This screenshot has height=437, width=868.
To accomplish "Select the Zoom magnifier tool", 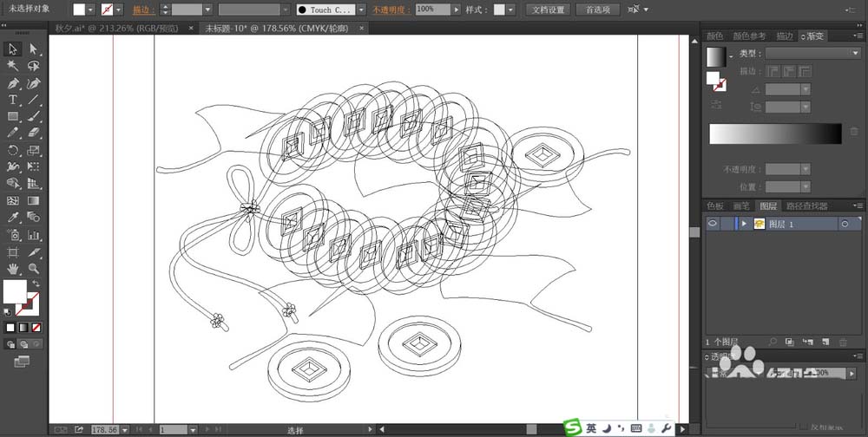I will tap(34, 269).
